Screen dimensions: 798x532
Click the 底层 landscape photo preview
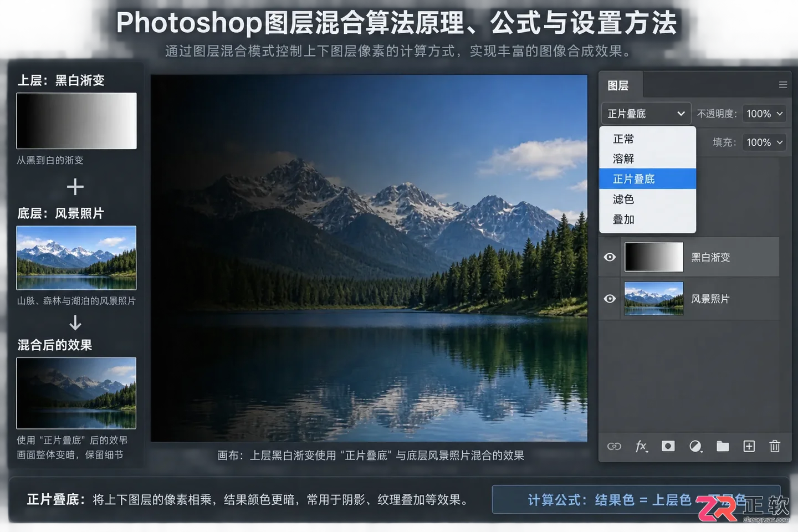(76, 258)
